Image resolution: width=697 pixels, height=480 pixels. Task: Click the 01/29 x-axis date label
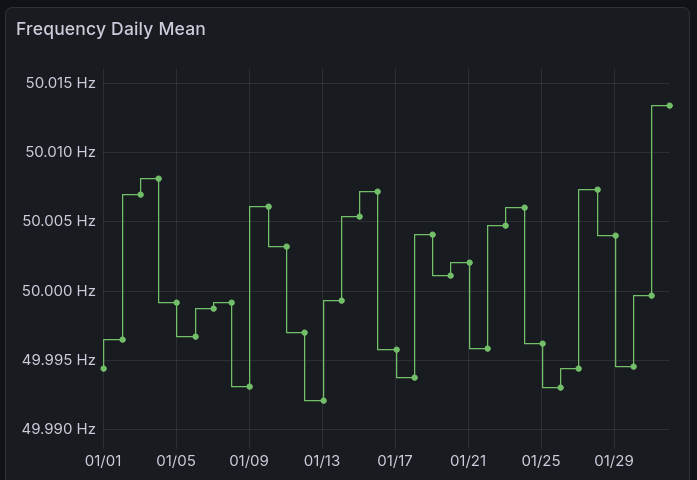[x=614, y=460]
